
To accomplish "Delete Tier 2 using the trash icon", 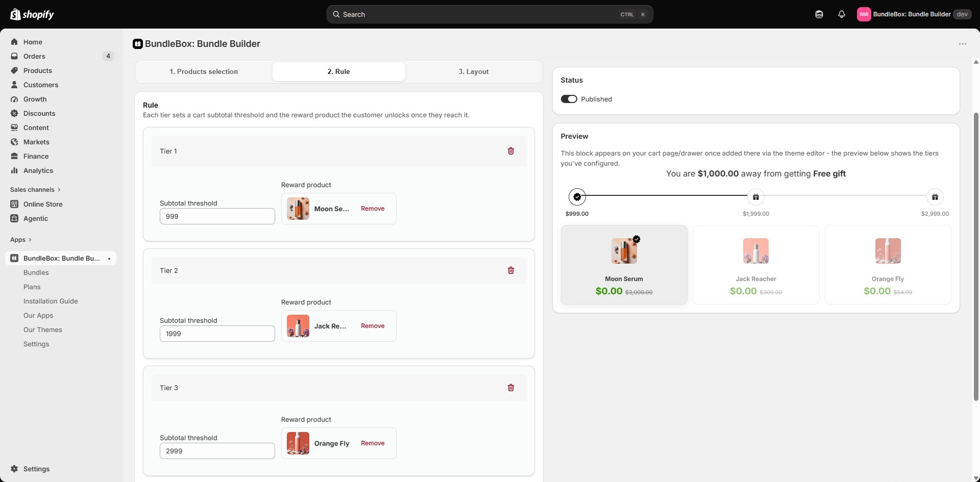I will pyautogui.click(x=511, y=270).
